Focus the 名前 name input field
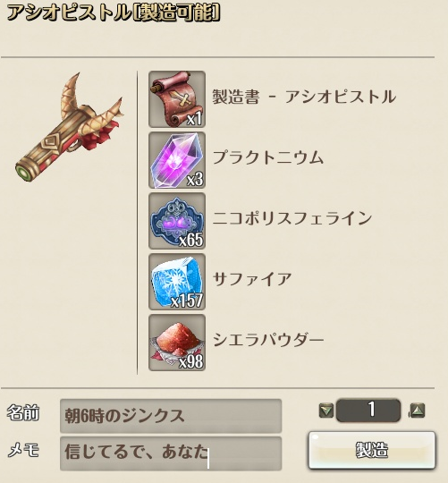Image resolution: width=448 pixels, height=483 pixels. click(171, 416)
